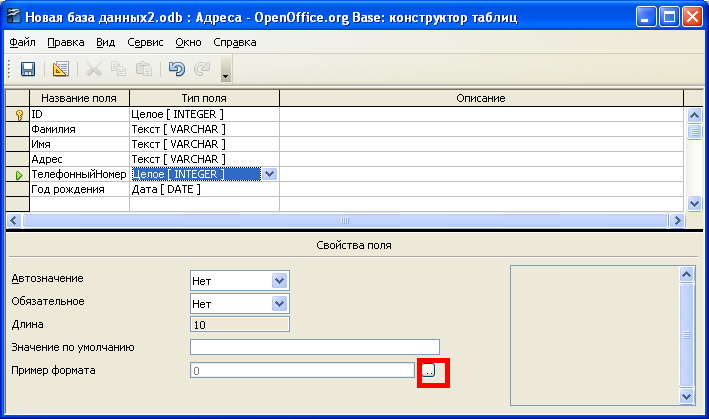
Task: Click the horizontal scrollbar thumb
Action: pos(345,221)
